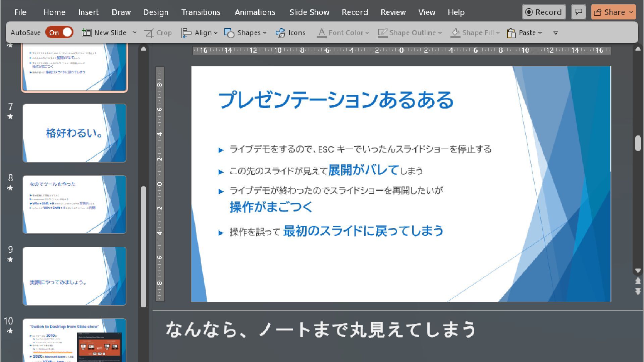
Task: Click the New Slide icon
Action: click(87, 33)
